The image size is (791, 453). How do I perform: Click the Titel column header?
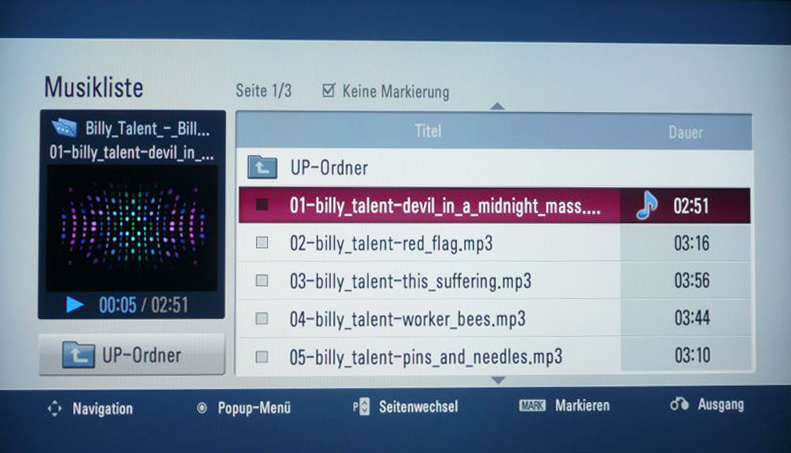pyautogui.click(x=428, y=131)
